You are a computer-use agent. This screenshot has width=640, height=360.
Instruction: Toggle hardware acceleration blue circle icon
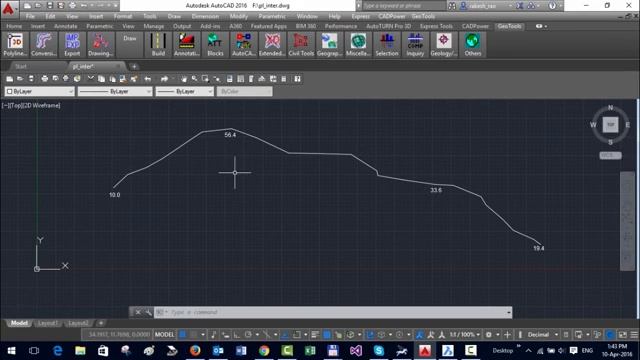coord(610,335)
